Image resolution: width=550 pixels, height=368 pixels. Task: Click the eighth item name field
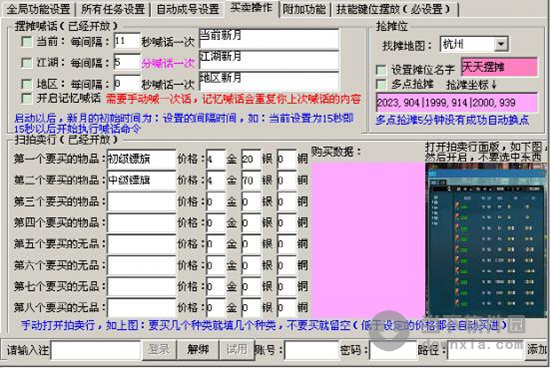(x=141, y=308)
